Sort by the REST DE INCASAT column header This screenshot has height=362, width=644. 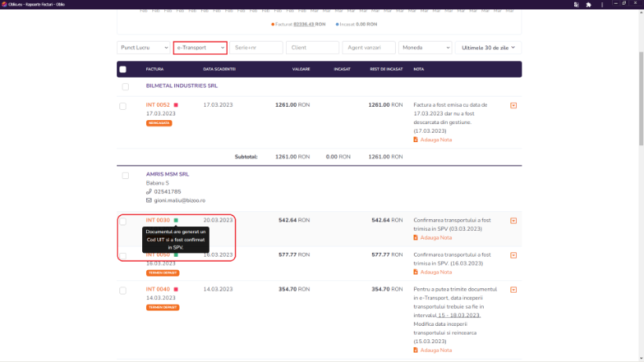tap(386, 69)
